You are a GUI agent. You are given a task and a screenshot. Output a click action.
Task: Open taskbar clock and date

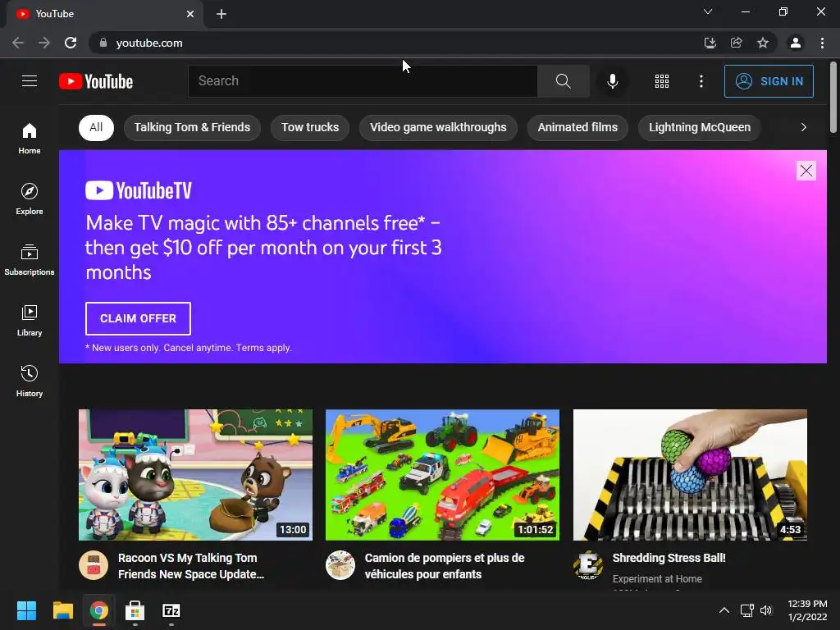click(x=807, y=610)
